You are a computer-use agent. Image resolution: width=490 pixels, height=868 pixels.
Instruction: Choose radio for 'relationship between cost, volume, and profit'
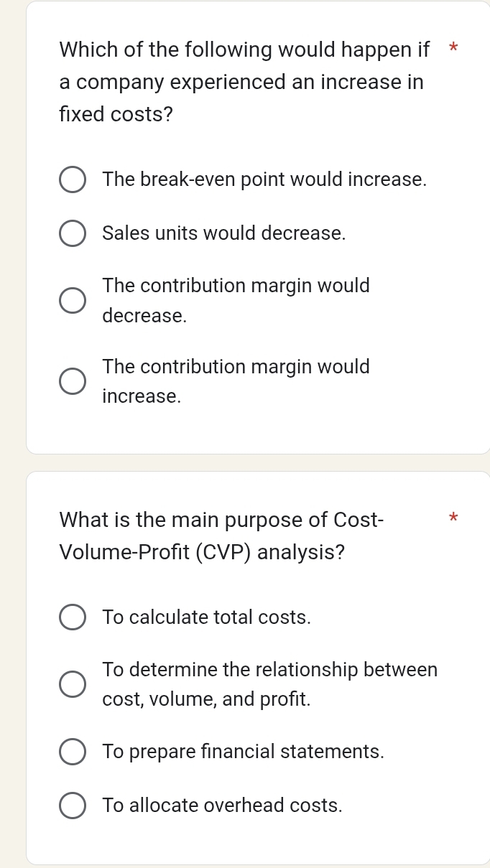coord(72,685)
